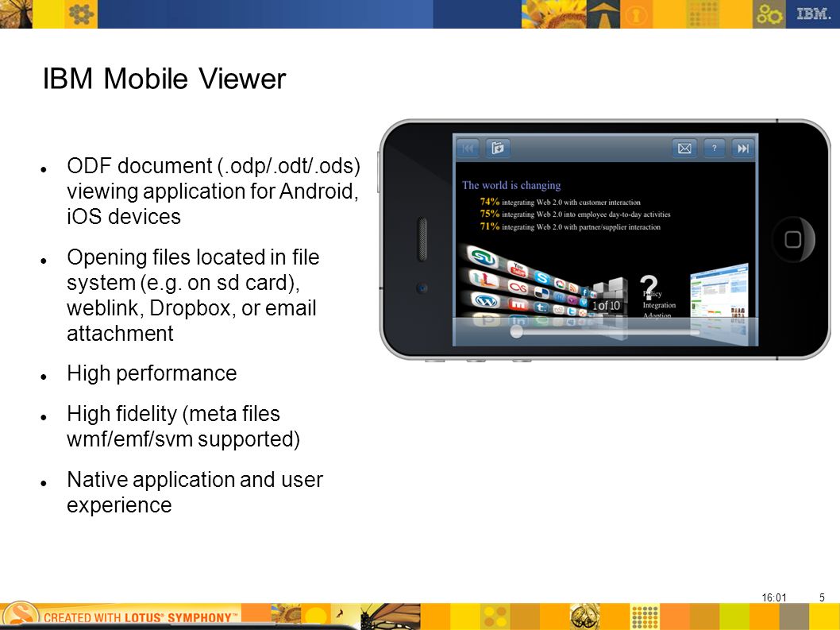Click the 'Opening files located' bullet text
The height and width of the screenshot is (630, 840).
(x=193, y=296)
